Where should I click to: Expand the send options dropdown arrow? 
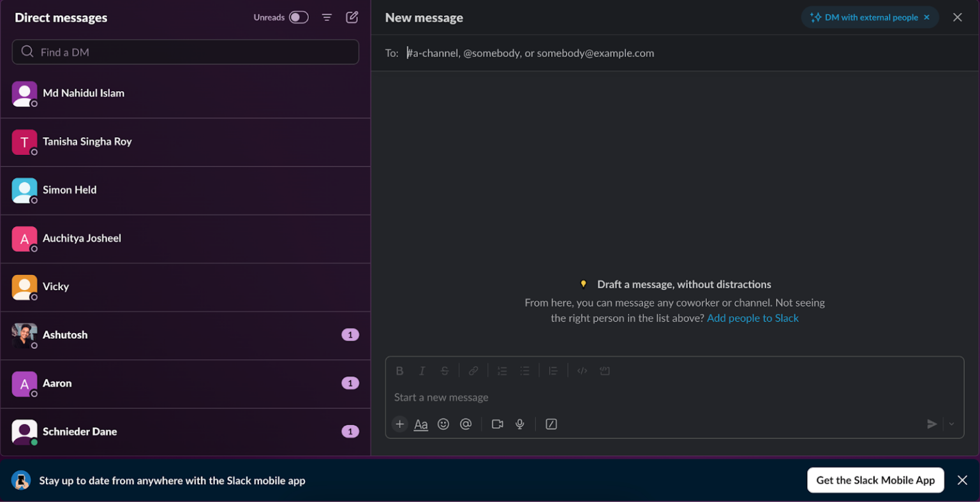pyautogui.click(x=951, y=424)
